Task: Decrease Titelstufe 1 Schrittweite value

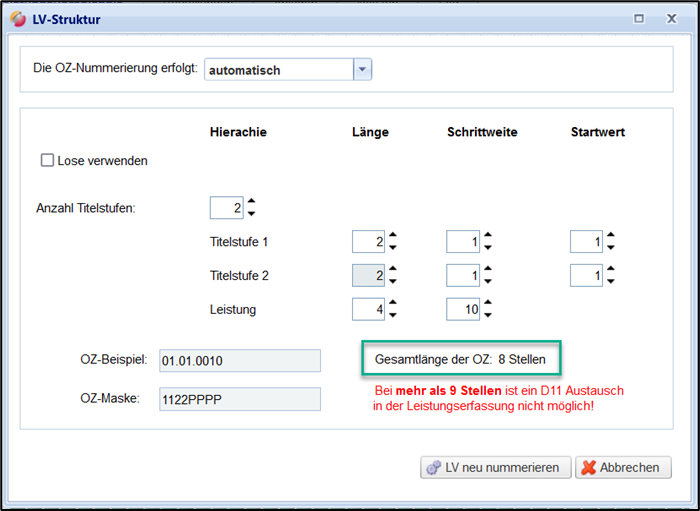Action: click(487, 248)
